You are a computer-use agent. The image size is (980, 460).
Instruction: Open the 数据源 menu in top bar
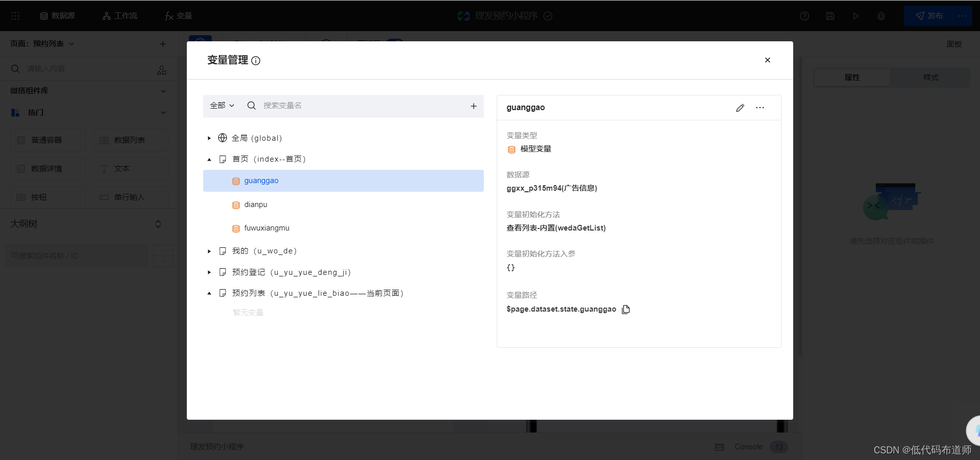(57, 16)
